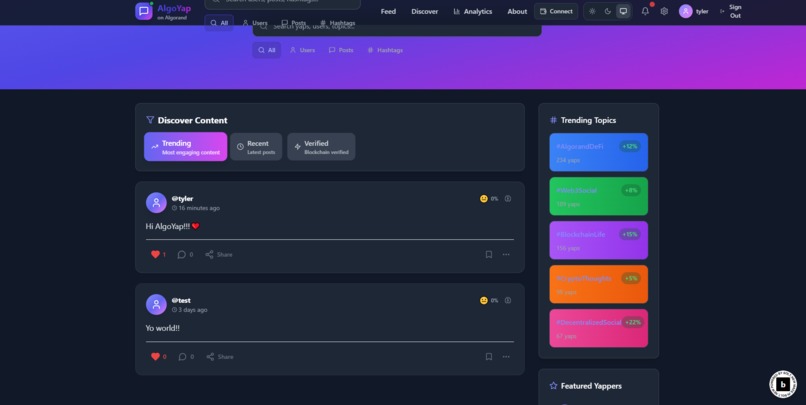Open the @test username on the post
Screen dimensions: 806x405
pos(181,300)
